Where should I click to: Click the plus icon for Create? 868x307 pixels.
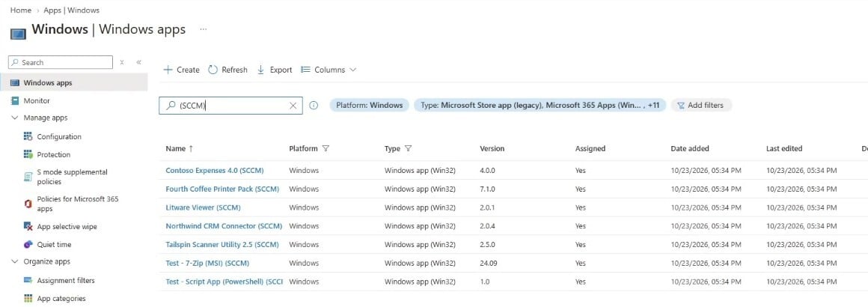[x=168, y=70]
